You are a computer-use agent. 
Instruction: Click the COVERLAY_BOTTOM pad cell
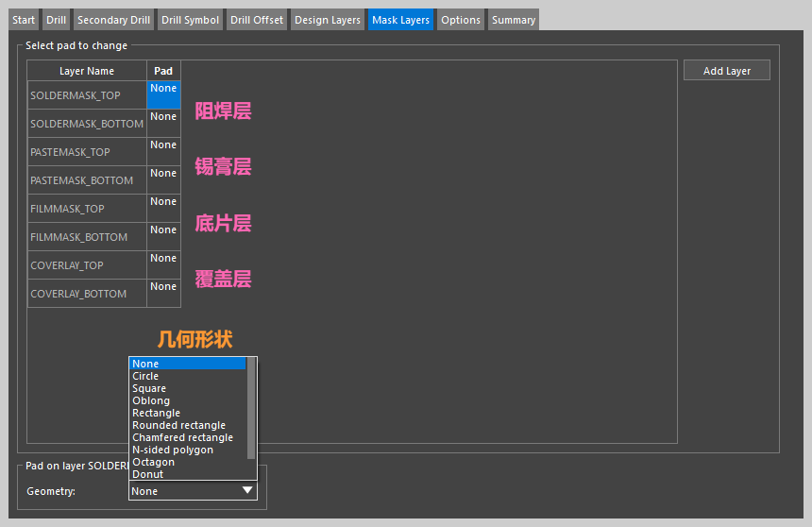pyautogui.click(x=163, y=293)
